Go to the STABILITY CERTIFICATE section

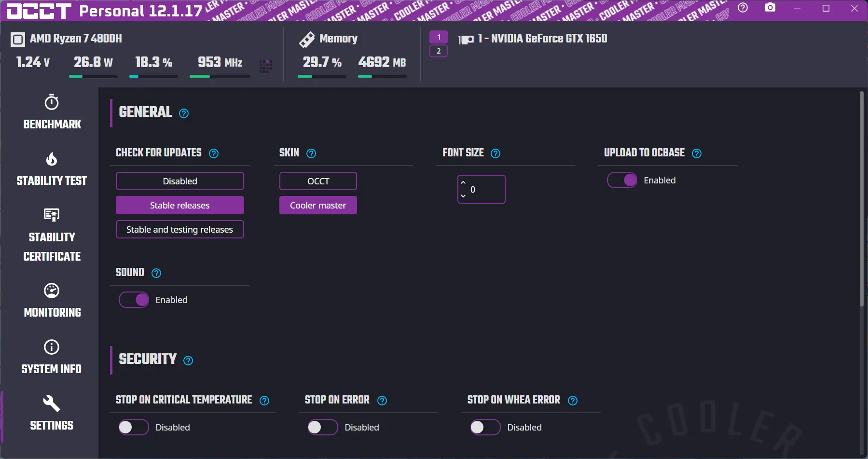[x=52, y=247]
